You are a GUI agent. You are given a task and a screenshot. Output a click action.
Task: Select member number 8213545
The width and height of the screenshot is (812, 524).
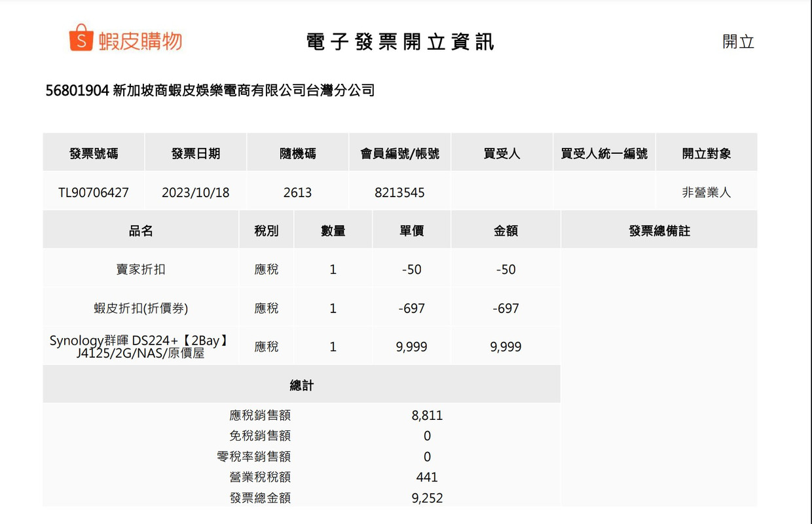(x=400, y=193)
